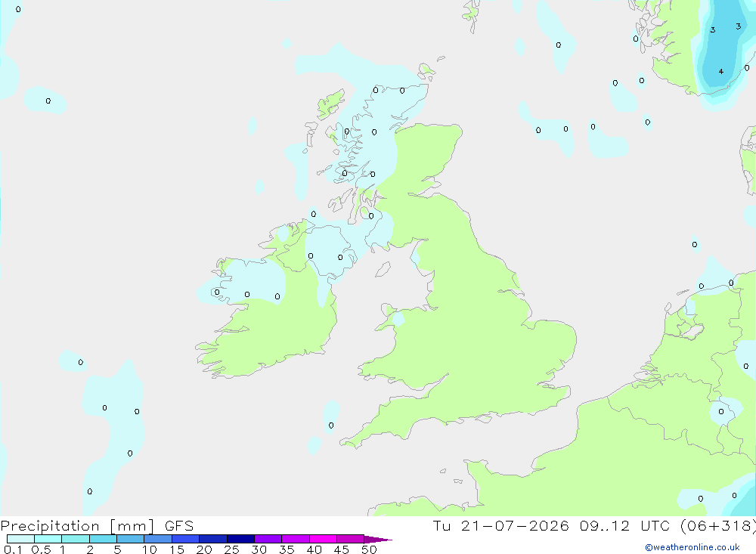
Task: Select the 30–35 mm violet legend swatch
Action: pyautogui.click(x=268, y=539)
